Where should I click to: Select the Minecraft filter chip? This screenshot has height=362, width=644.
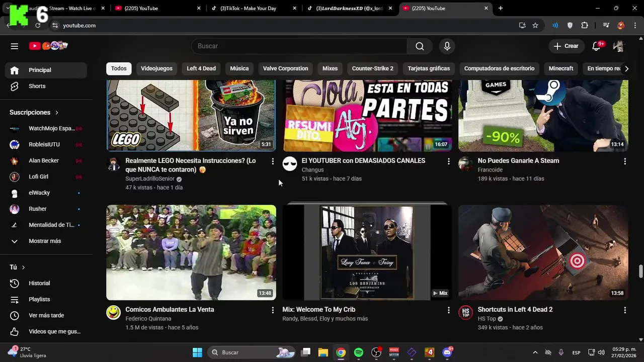pos(561,68)
